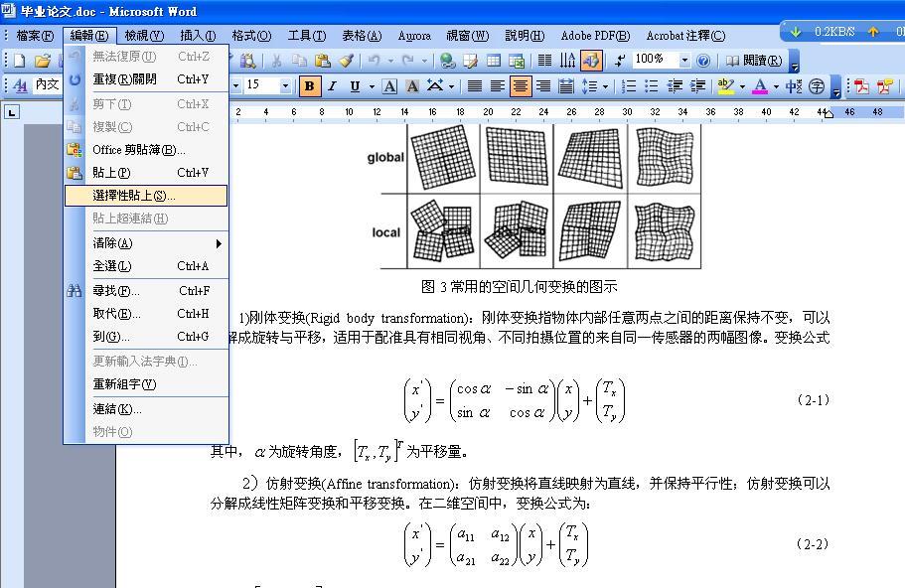Click the Convert to Adobe PDF icon
The width and height of the screenshot is (905, 588).
(x=861, y=86)
